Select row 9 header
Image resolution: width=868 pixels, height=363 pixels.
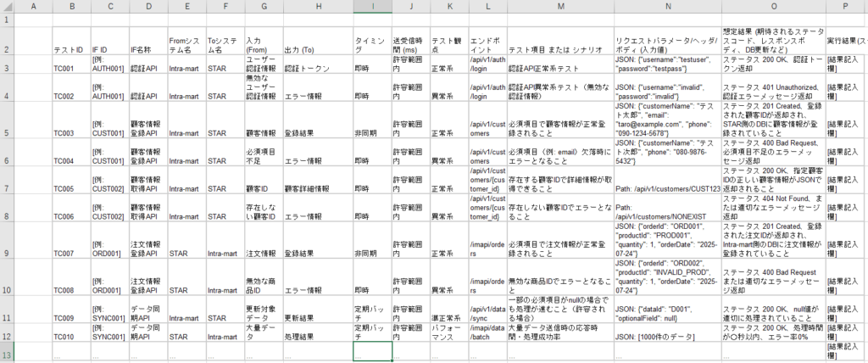6,240
